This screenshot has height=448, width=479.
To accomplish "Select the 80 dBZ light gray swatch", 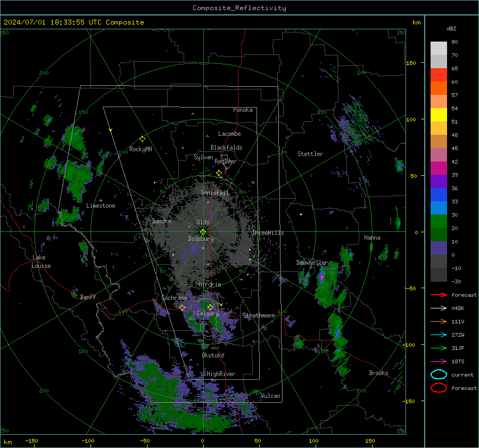I will [439, 48].
